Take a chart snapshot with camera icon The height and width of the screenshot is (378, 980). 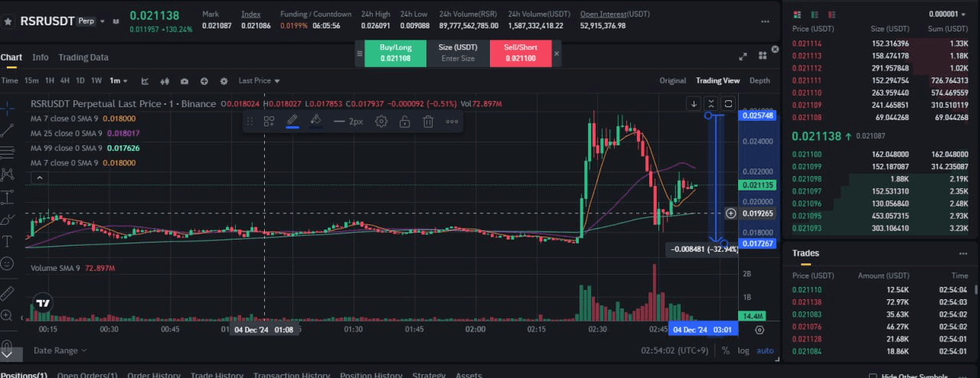(x=185, y=81)
